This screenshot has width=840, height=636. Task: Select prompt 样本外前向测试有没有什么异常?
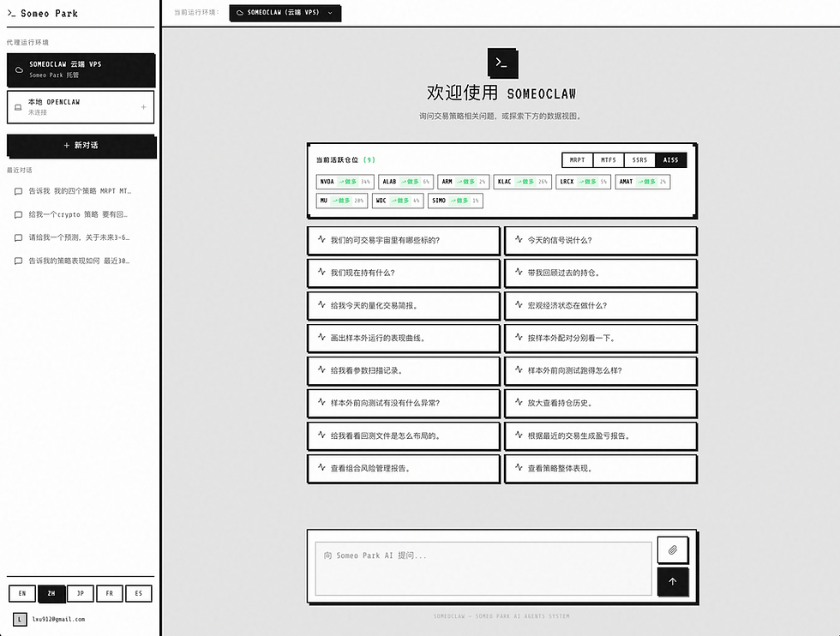pos(404,404)
